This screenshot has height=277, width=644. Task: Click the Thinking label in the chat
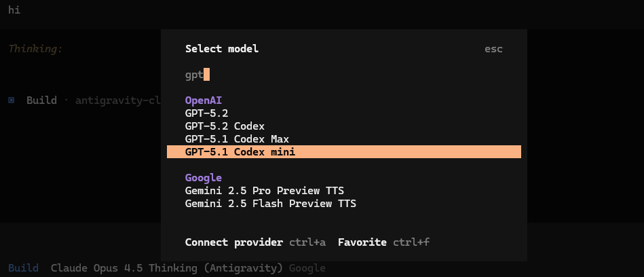tap(35, 49)
